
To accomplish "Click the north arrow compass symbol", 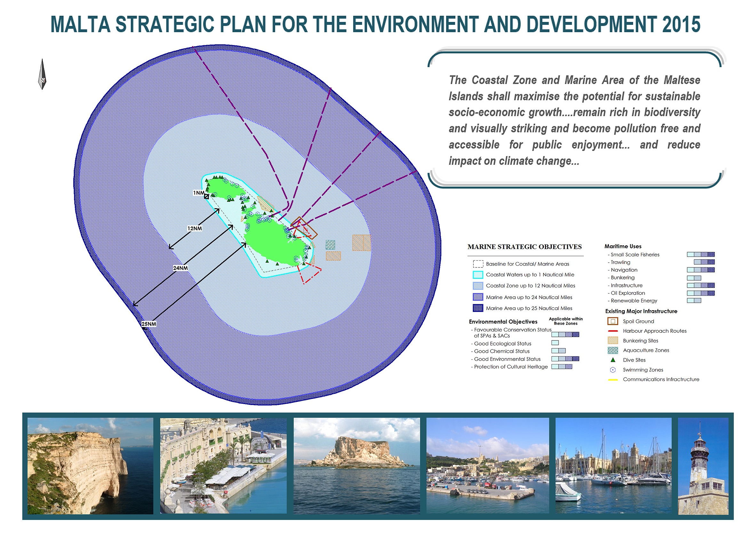I will click(42, 74).
